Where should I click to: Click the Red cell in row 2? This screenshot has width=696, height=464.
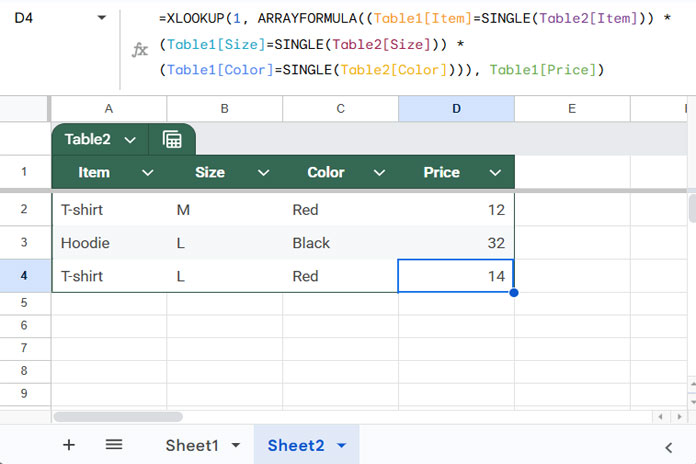coord(340,210)
